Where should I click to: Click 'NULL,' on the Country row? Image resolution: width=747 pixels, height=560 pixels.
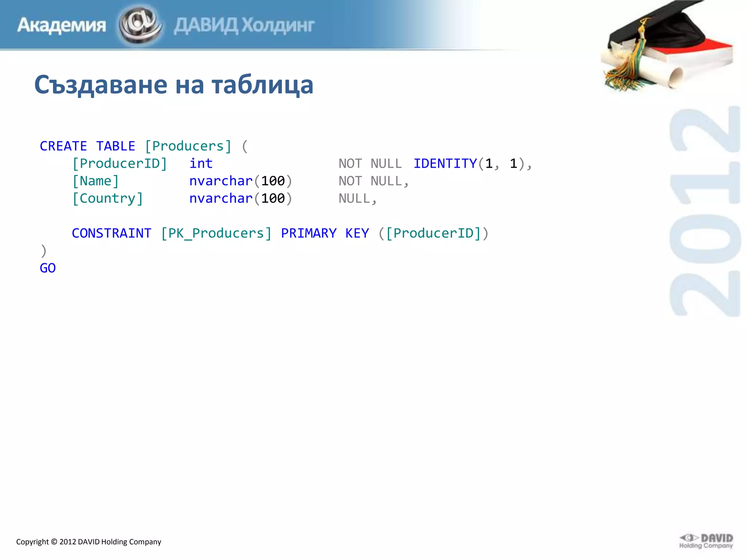click(358, 199)
